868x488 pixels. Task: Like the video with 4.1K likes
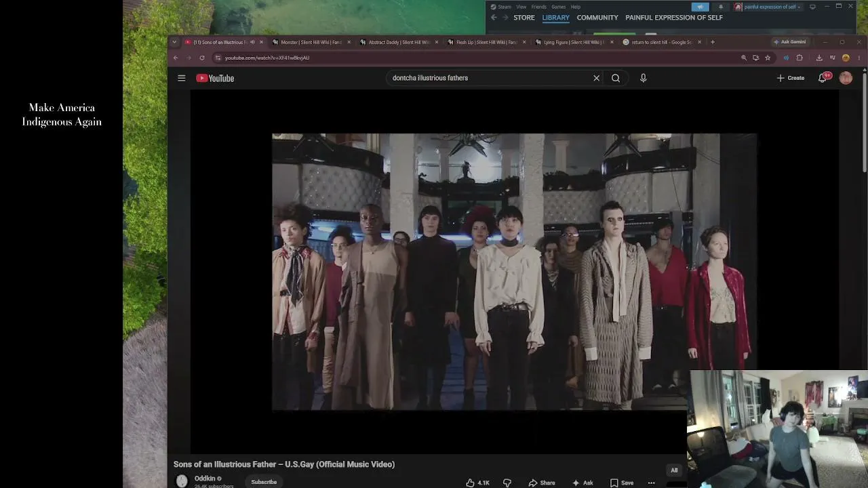point(478,483)
